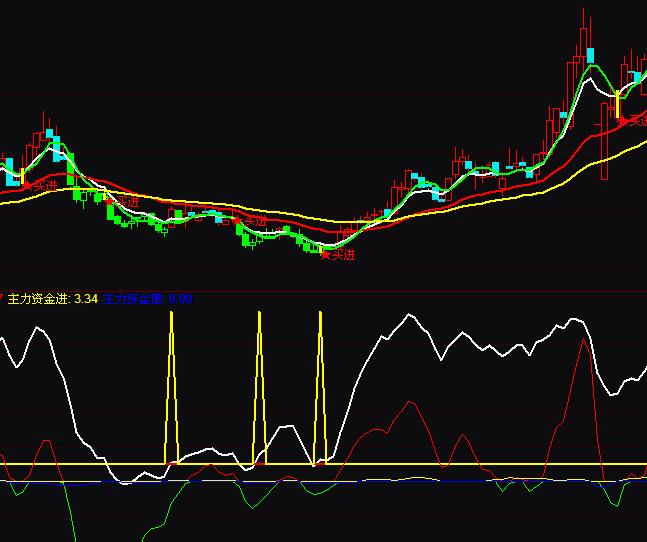Click the highest peak of white indicator line
647x542 pixels.
(x=408, y=316)
